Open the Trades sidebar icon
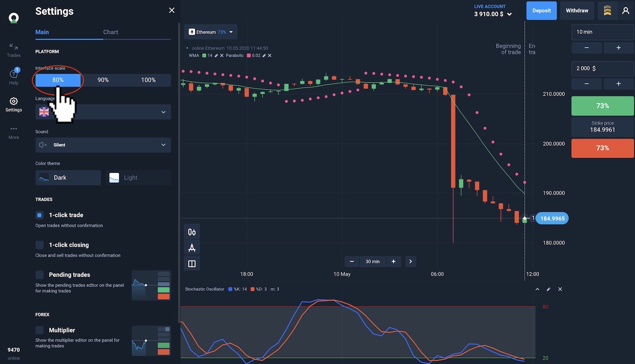This screenshot has width=635, height=364. [x=14, y=50]
